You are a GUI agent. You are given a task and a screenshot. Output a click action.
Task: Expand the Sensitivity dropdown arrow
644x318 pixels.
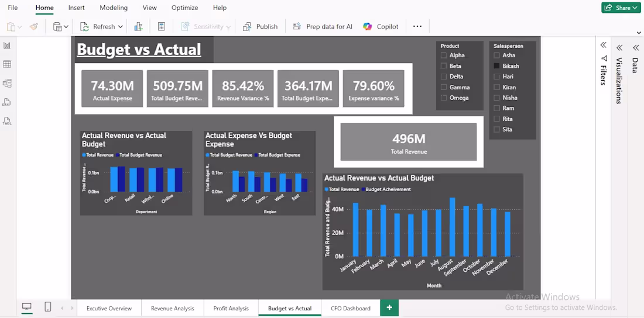(229, 27)
